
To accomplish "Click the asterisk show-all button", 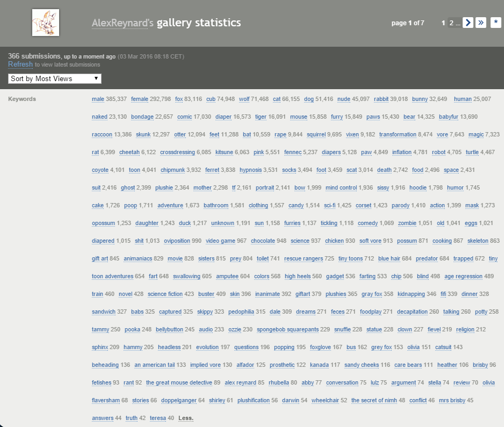I will coord(495,23).
